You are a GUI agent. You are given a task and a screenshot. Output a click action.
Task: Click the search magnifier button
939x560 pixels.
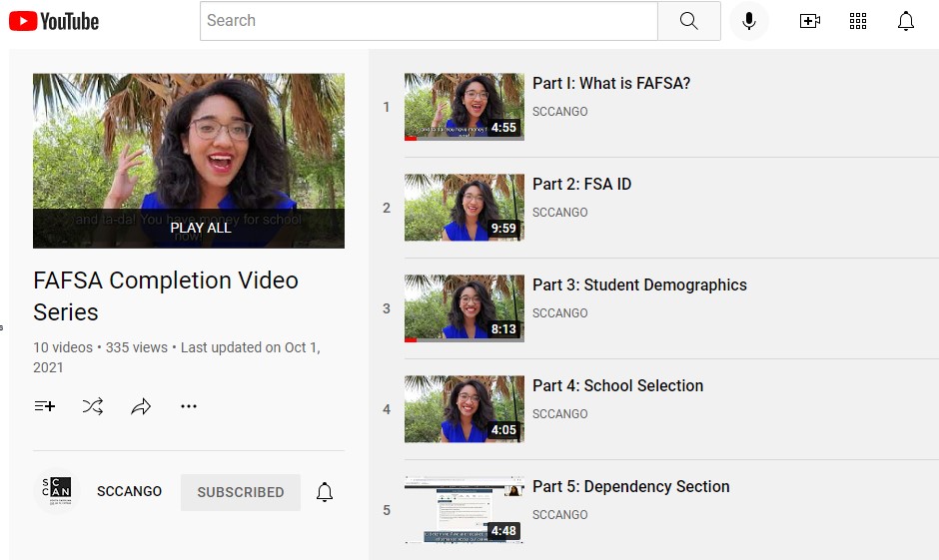(688, 21)
